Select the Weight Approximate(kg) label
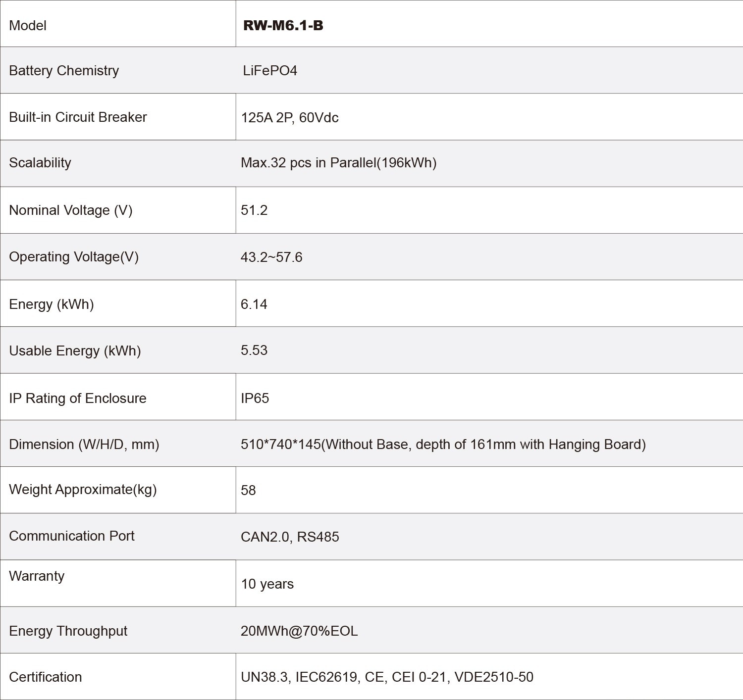The width and height of the screenshot is (743, 700). click(x=83, y=490)
